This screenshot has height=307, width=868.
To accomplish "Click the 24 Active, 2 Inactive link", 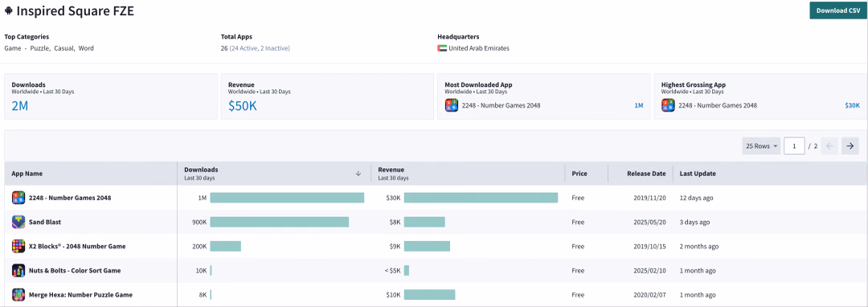I will tap(260, 48).
